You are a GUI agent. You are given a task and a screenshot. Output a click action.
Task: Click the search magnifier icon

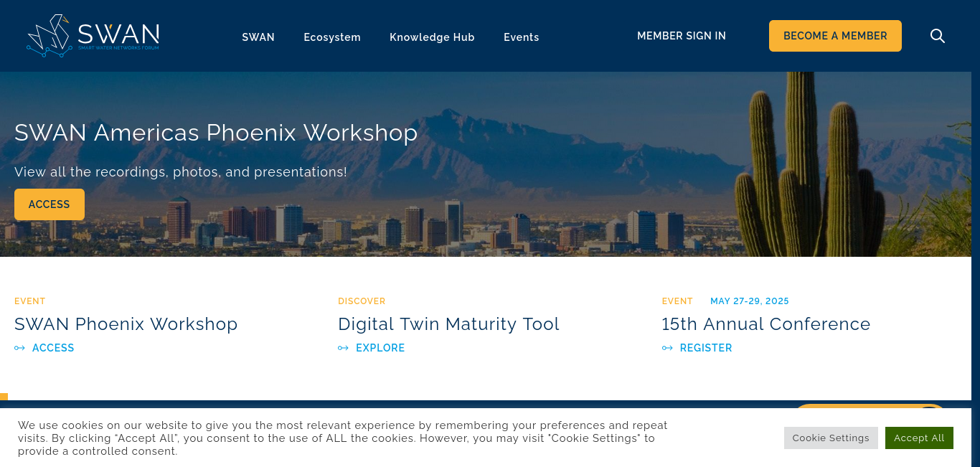[x=937, y=36]
